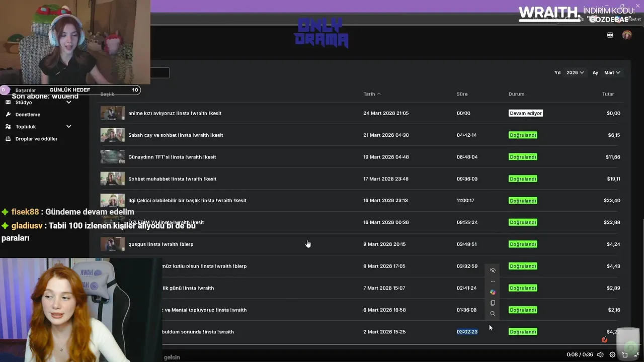The width and height of the screenshot is (644, 362).
Task: Click the Droplar ve ödüller gift icon
Action: coord(8,138)
